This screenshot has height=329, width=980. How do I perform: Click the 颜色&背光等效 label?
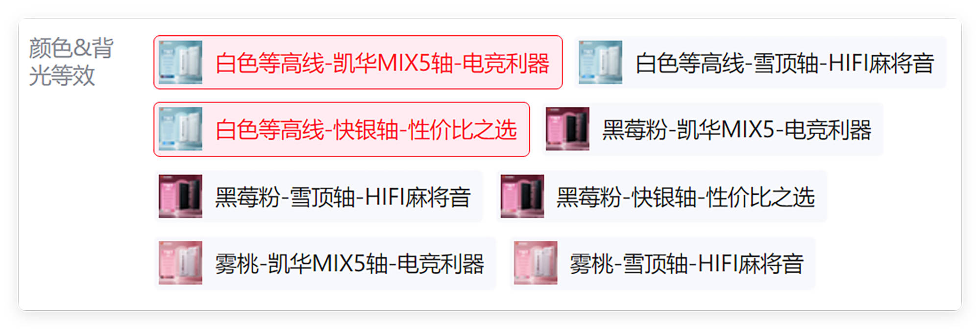(x=71, y=62)
